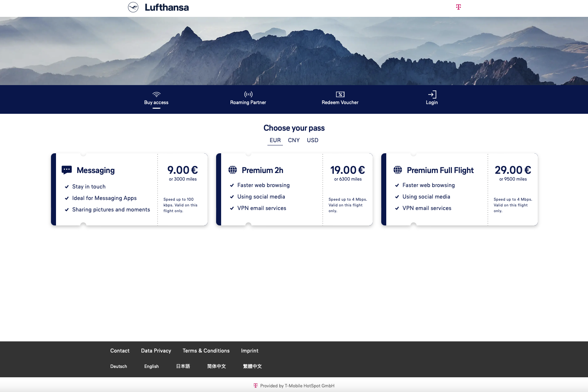
Task: Click the Messaging chat bubble icon
Action: coord(67,170)
